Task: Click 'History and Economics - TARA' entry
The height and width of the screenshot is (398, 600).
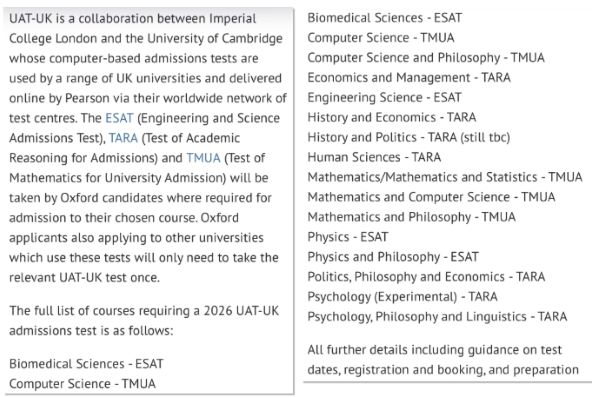Action: 392,117
